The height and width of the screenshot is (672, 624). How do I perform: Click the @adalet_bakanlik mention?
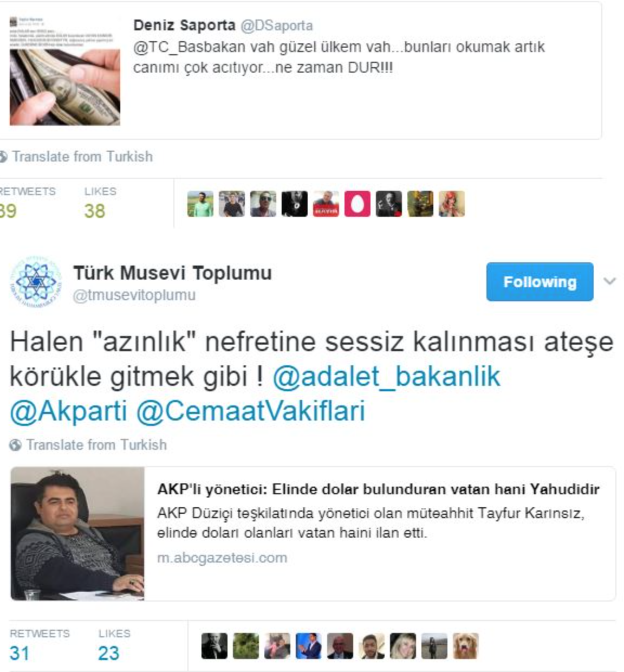[x=386, y=377]
